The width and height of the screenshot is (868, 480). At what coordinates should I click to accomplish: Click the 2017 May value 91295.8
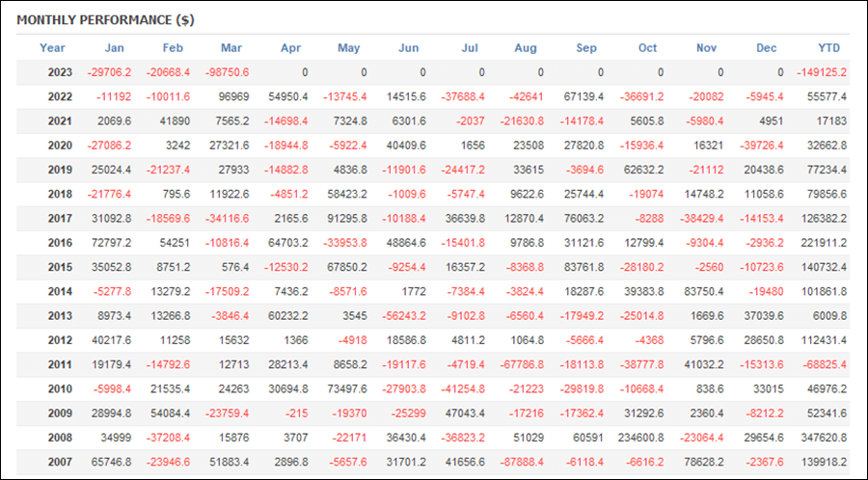coord(347,219)
